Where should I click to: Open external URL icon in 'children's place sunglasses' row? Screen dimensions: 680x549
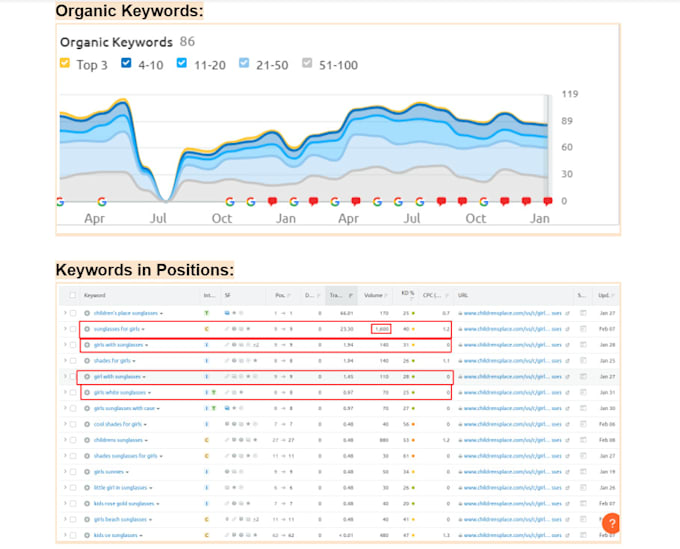(567, 313)
